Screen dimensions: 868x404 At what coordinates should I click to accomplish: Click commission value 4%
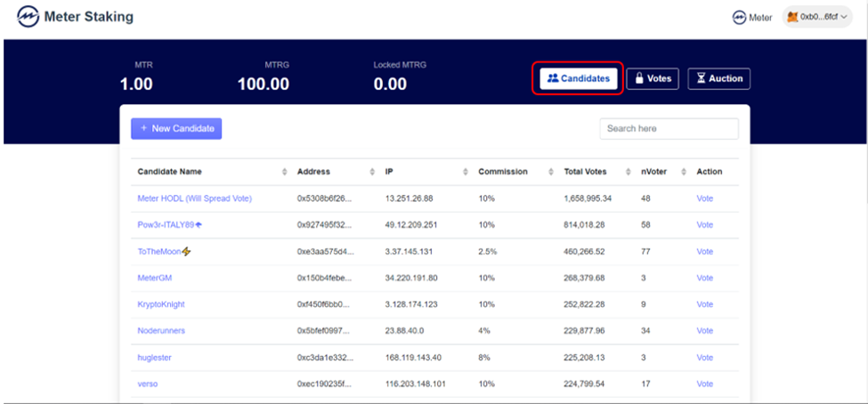point(484,330)
